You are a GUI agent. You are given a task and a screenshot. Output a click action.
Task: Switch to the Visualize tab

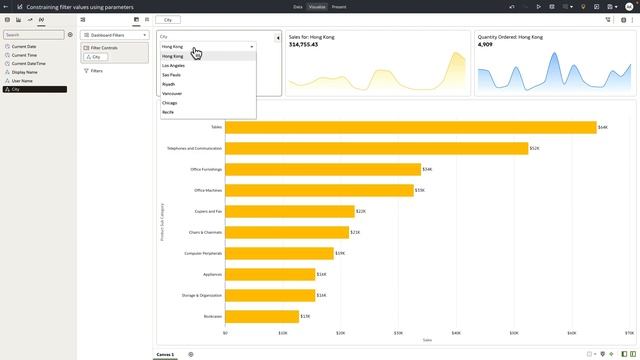pyautogui.click(x=317, y=7)
